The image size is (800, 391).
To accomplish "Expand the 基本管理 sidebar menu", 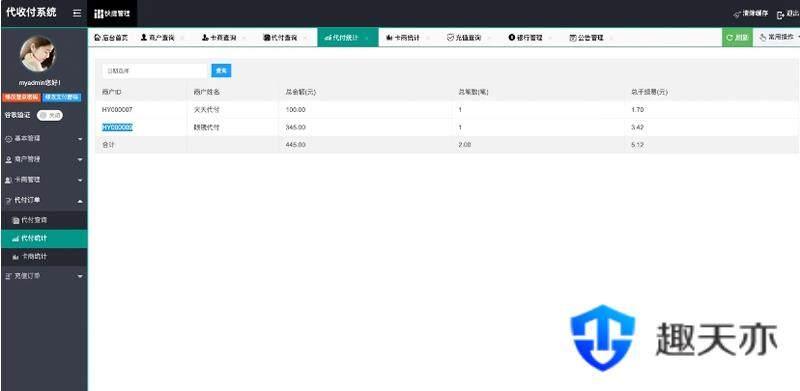I will pos(44,138).
